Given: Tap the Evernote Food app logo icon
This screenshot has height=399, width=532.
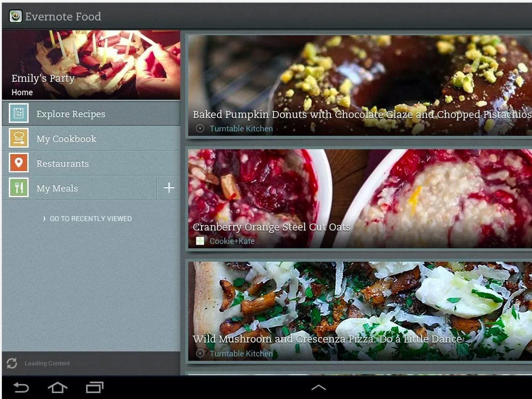Looking at the screenshot, I should (16, 16).
